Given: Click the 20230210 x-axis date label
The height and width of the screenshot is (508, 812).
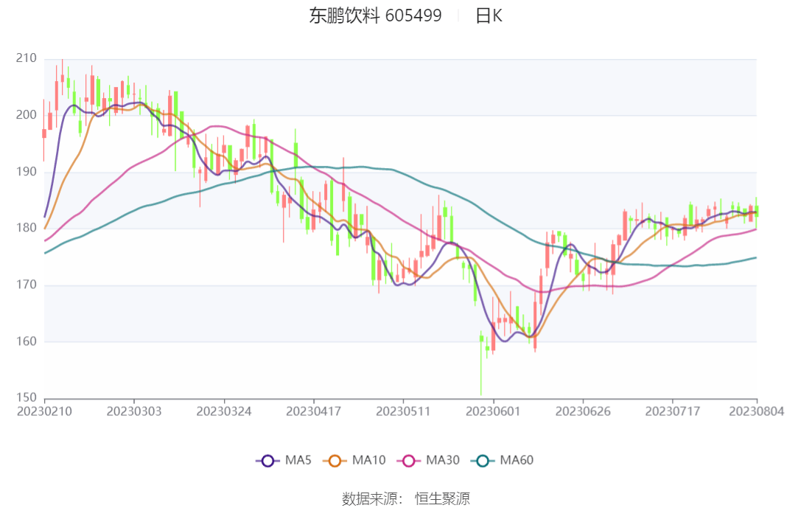Looking at the screenshot, I should coord(44,411).
